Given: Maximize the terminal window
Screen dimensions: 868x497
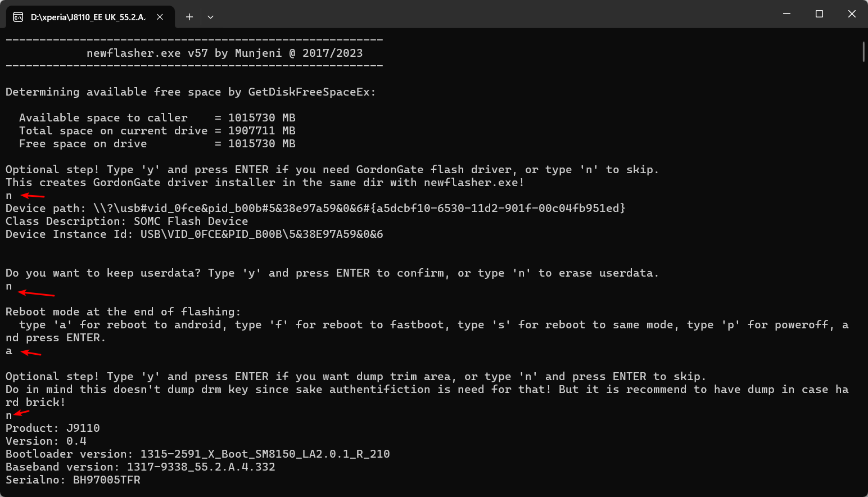Looking at the screenshot, I should coord(819,13).
